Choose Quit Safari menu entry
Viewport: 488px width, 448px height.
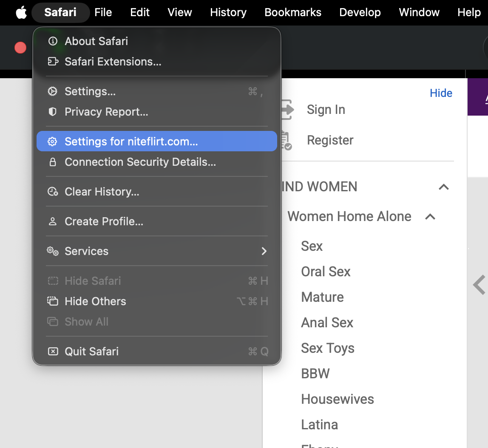click(157, 352)
